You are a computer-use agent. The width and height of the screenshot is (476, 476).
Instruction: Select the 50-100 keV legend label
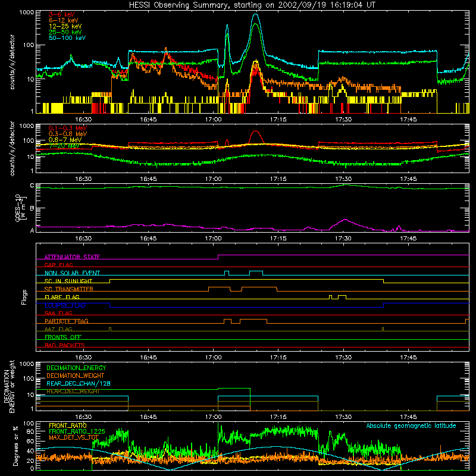click(67, 38)
